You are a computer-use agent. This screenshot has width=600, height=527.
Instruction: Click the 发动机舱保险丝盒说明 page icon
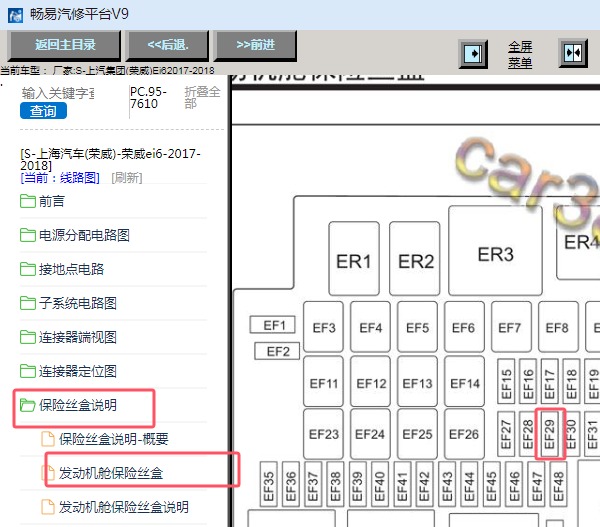(48, 507)
